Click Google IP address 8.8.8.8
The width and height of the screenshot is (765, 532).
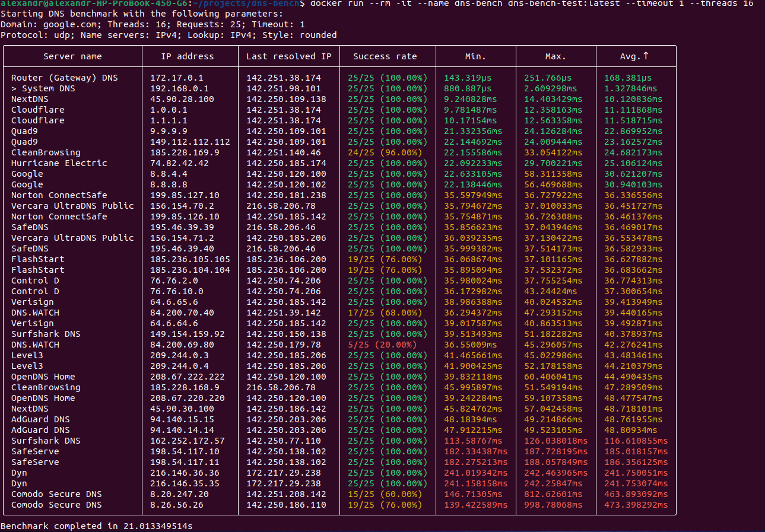tap(169, 184)
